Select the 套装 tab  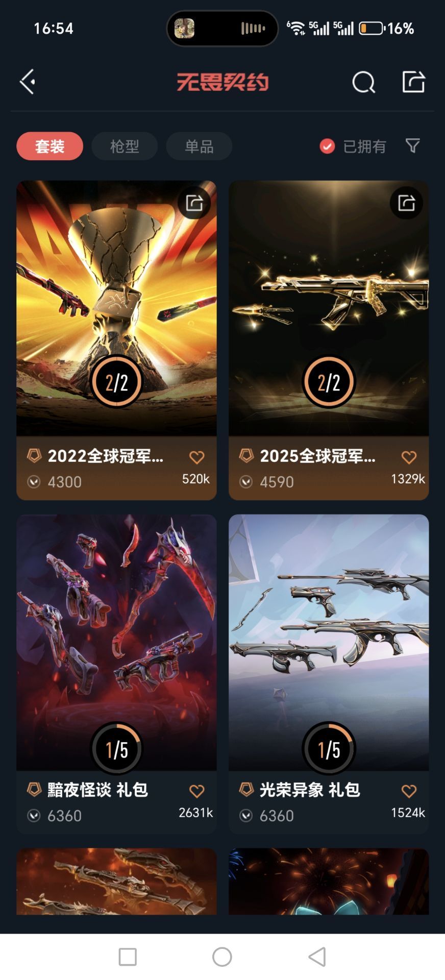pos(50,146)
